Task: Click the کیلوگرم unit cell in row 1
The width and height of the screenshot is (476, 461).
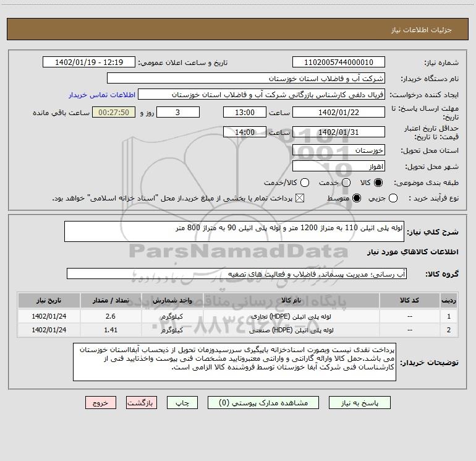Action: [x=172, y=316]
